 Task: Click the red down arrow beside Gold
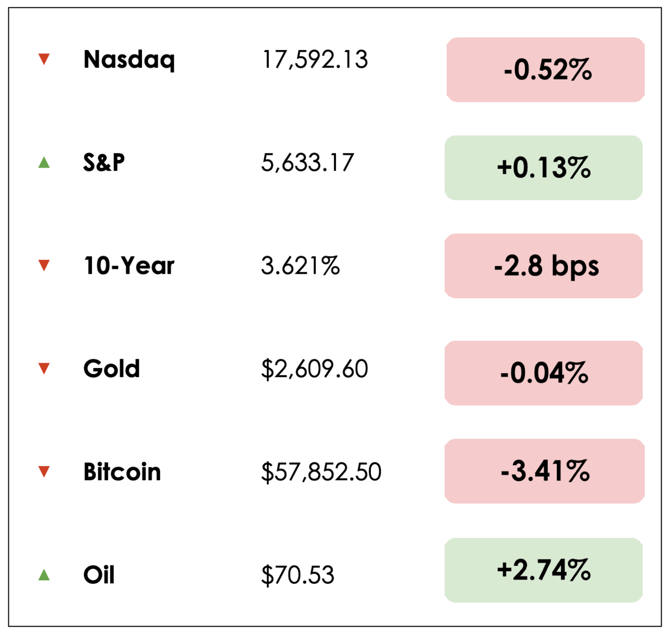[x=44, y=368]
